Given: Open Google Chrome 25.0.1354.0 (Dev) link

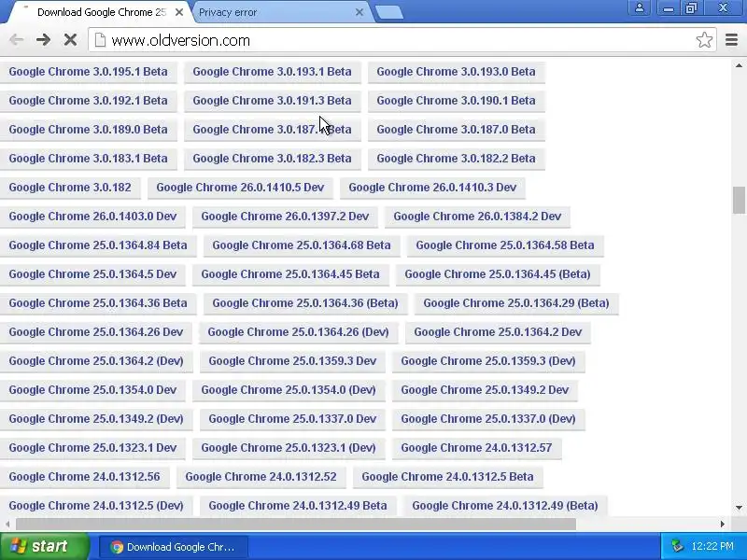Looking at the screenshot, I should pos(289,390).
